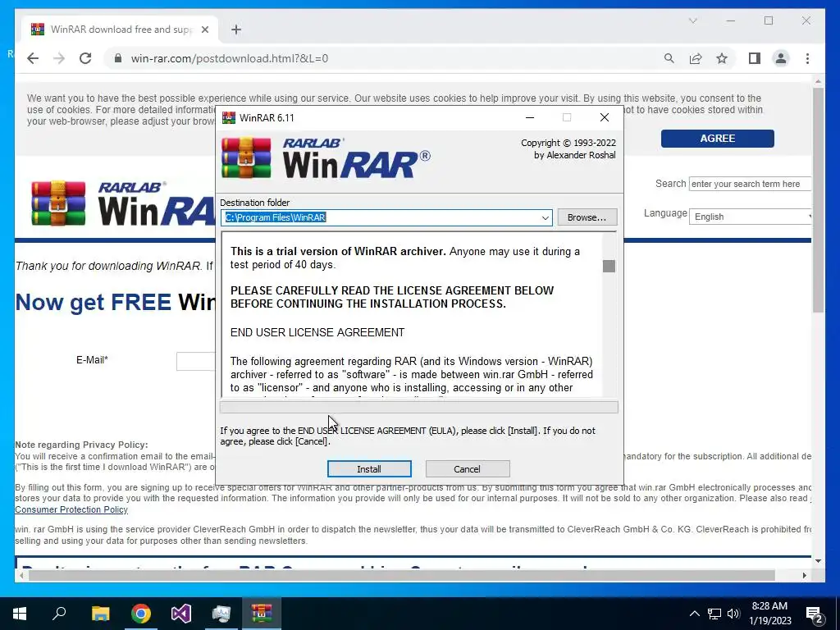Screen dimensions: 840x630
Task: Open a new Chrome tab
Action: 236,30
